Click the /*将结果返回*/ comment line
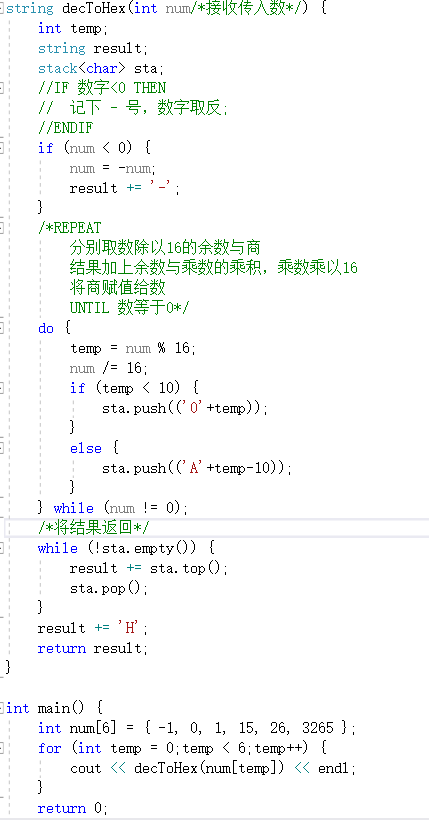This screenshot has height=820, width=429. pos(94,528)
